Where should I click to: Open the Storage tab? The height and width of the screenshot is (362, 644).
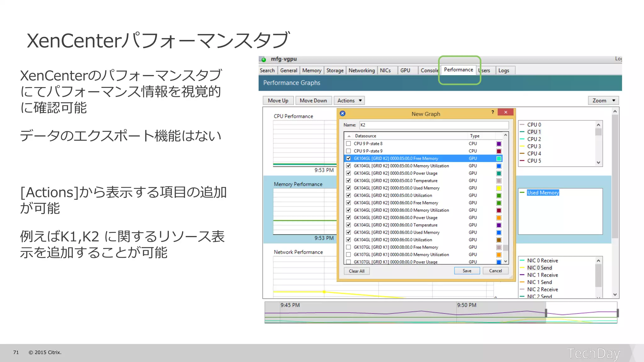(335, 70)
